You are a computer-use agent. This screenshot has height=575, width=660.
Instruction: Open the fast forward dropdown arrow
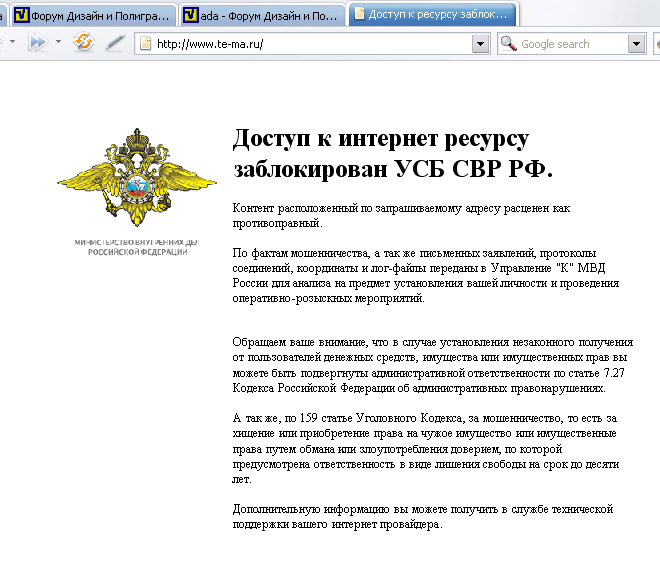(59, 42)
